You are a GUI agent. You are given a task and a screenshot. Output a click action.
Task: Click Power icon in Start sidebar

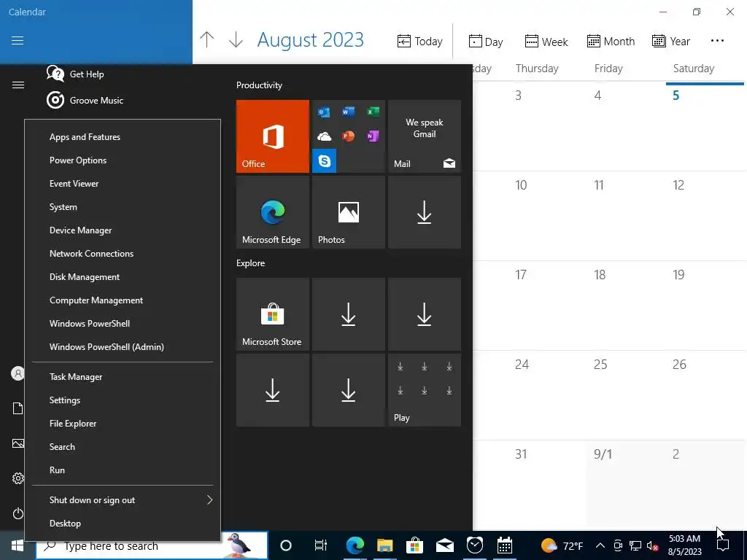point(18,513)
